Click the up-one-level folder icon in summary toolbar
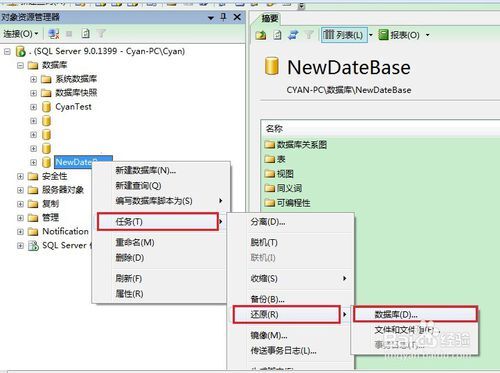500x373 pixels. [261, 35]
